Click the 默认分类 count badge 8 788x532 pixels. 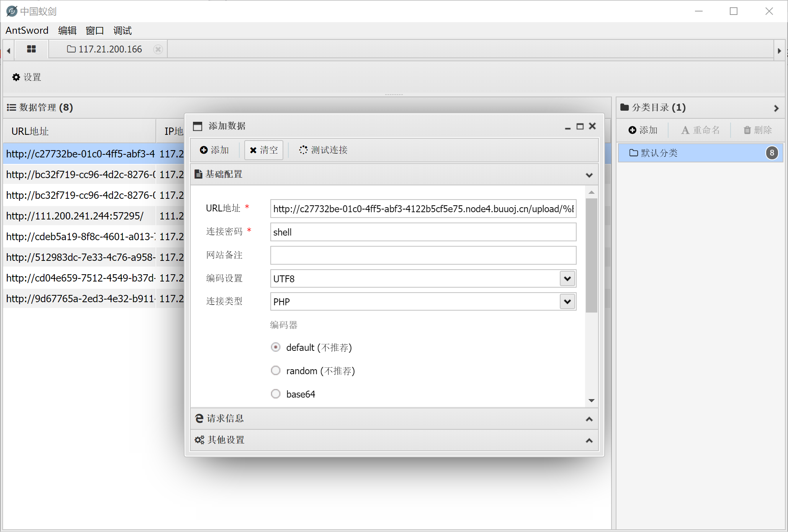pyautogui.click(x=772, y=153)
